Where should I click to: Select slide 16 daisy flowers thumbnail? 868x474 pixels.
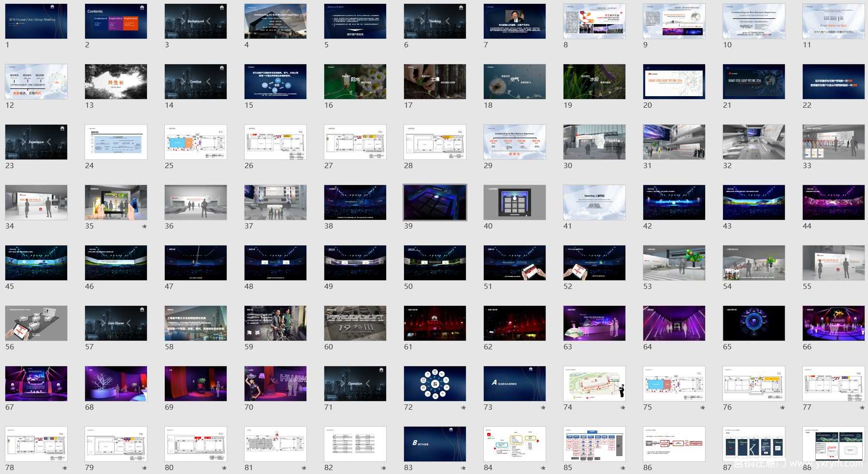(x=355, y=82)
